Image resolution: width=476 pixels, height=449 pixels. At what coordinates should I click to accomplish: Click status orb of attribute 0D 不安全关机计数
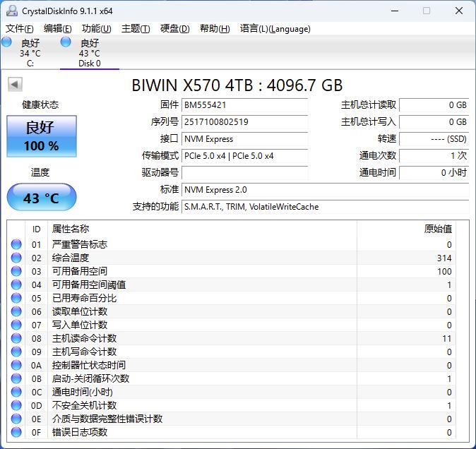point(16,405)
